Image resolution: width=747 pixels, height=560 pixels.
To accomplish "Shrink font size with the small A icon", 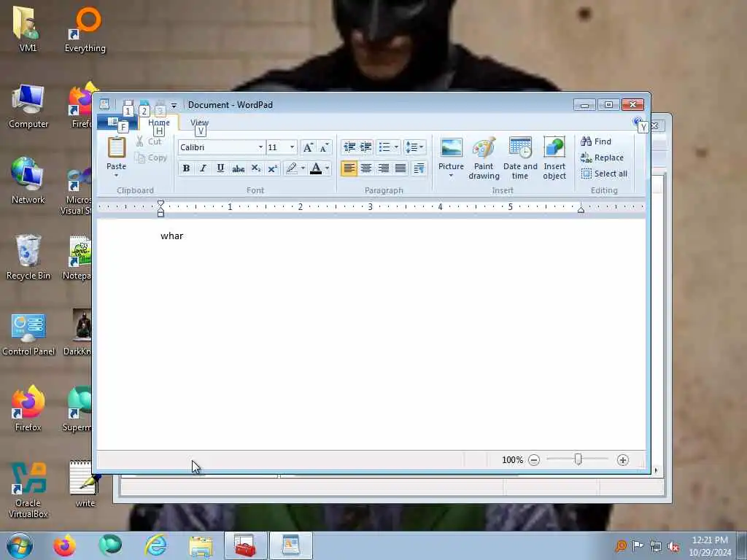I will tap(325, 147).
